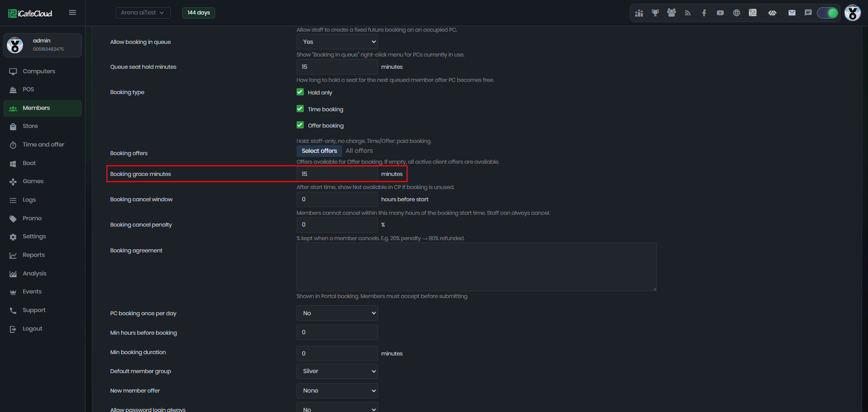Screen dimensions: 868x412
Task: Go to Computers in the sidebar
Action: (x=42, y=71)
